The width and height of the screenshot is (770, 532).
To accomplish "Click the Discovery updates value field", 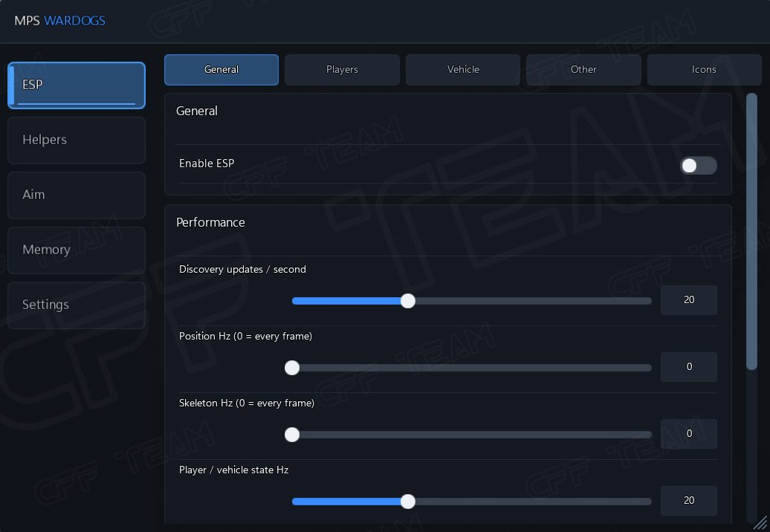I will [x=688, y=300].
